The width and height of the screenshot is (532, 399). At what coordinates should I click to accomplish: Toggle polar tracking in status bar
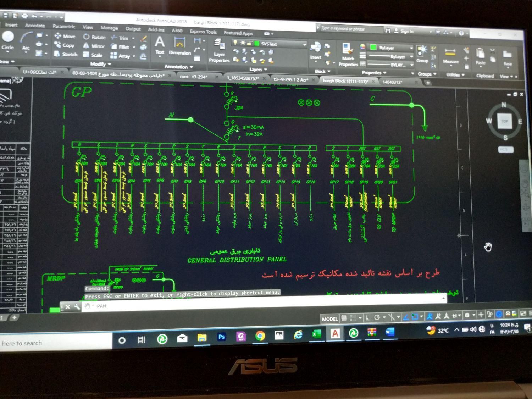point(377,317)
